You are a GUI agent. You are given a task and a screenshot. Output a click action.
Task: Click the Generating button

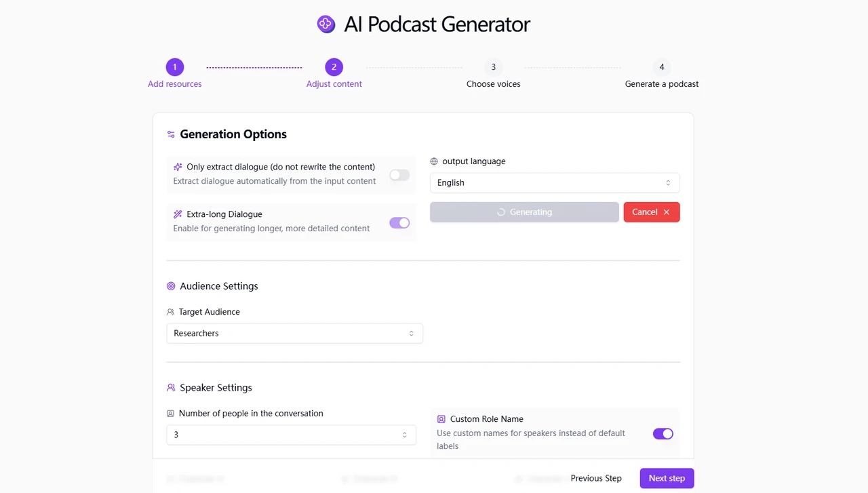point(524,212)
